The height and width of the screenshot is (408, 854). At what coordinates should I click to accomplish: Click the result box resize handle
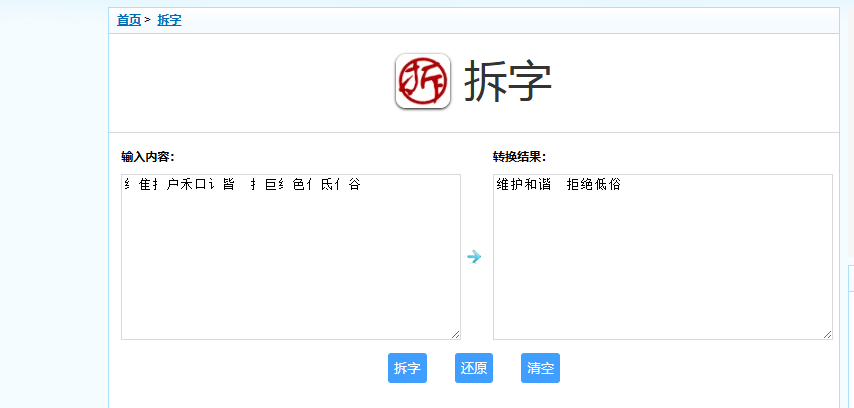pos(827,334)
